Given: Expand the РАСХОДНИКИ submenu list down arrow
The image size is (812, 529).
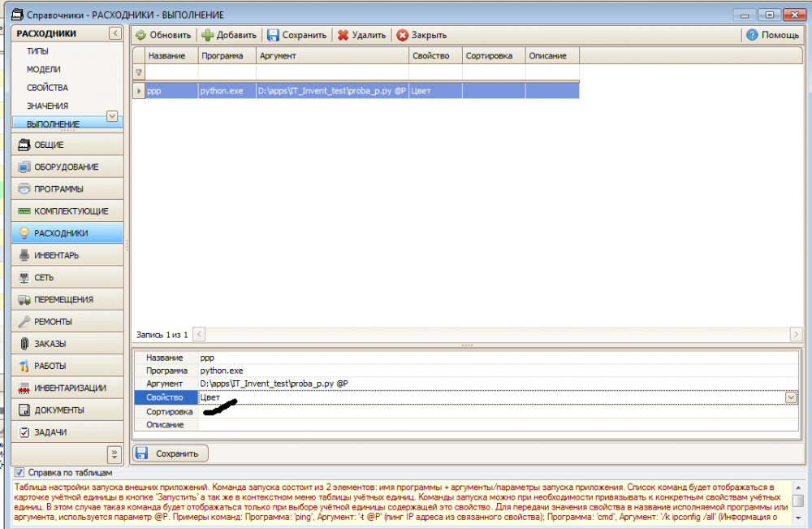Looking at the screenshot, I should (112, 116).
